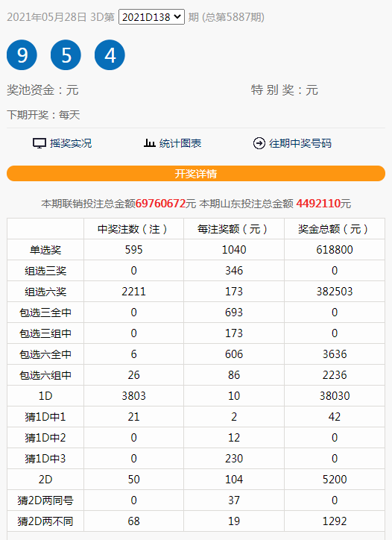The height and width of the screenshot is (540, 392).
Task: Click the 5200 total prize cell
Action: [x=335, y=480]
